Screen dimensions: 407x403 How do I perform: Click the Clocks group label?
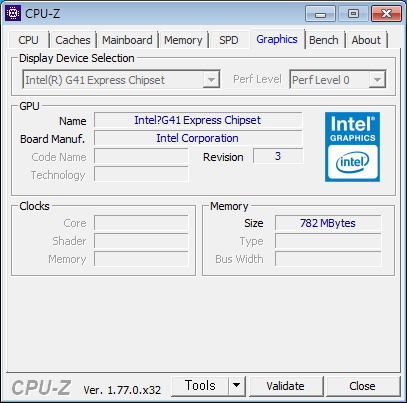(x=34, y=206)
